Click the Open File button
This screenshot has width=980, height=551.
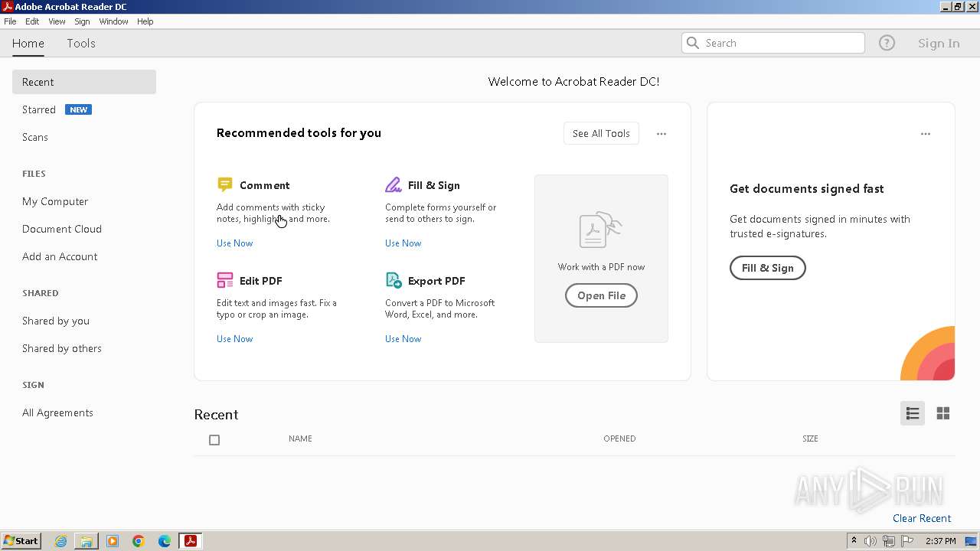[x=601, y=295]
